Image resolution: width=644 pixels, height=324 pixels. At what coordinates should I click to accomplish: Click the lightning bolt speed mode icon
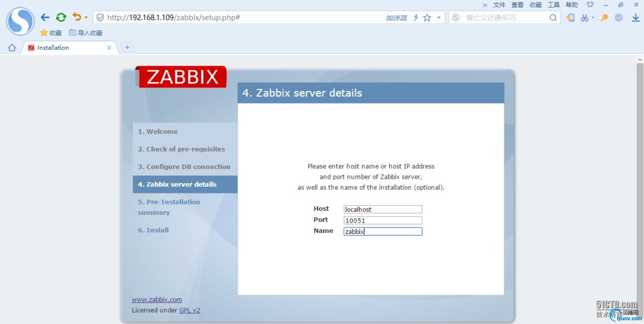(x=416, y=18)
